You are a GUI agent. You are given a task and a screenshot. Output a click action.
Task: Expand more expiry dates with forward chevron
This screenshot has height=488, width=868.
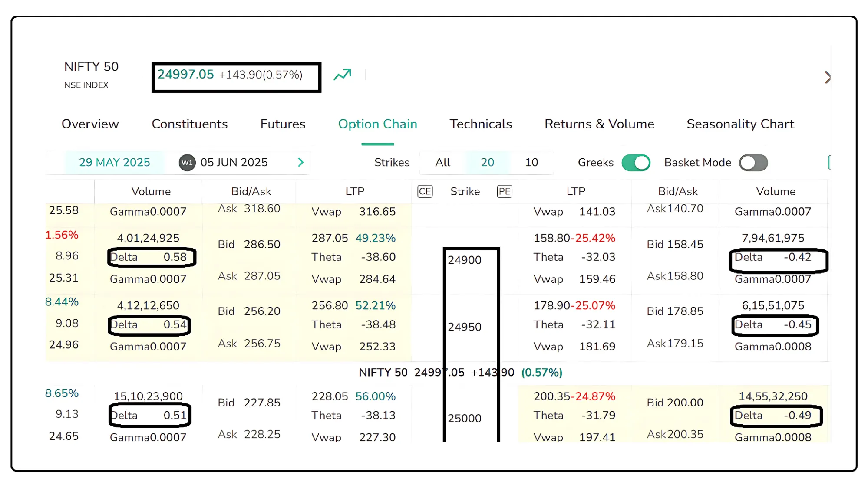click(301, 162)
